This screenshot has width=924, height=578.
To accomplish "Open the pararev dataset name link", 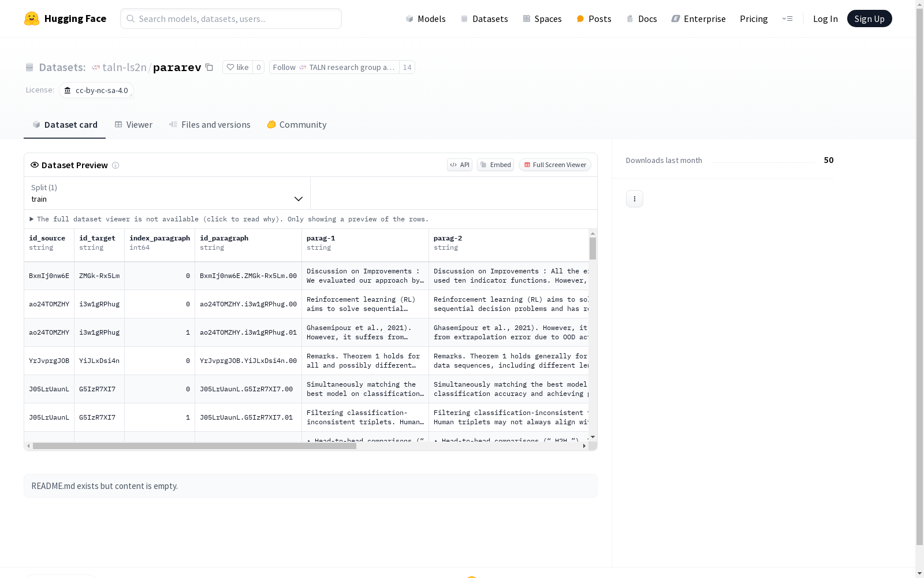I will click(177, 68).
